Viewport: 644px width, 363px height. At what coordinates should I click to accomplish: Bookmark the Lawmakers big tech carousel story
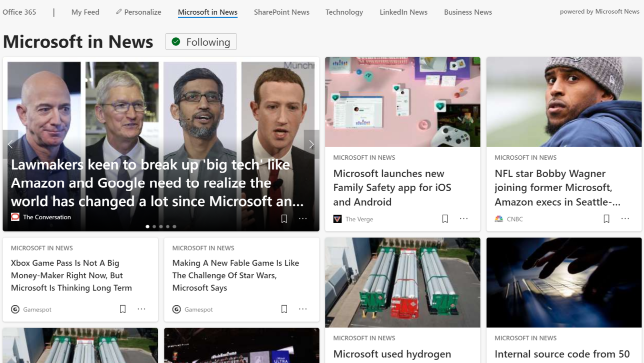(284, 219)
